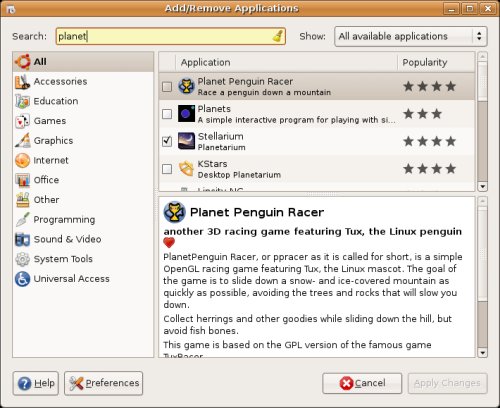Select the All category Ubuntu icon
This screenshot has height=408, width=500.
coord(23,62)
